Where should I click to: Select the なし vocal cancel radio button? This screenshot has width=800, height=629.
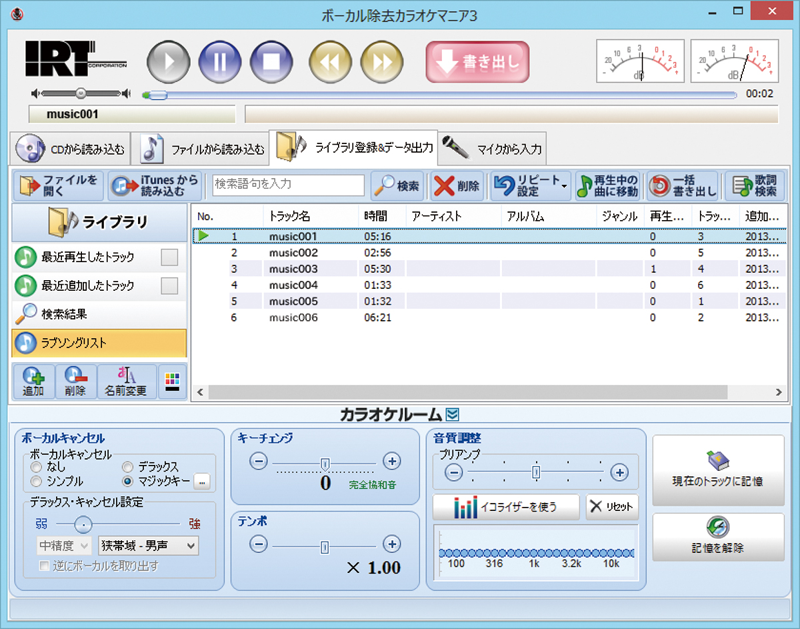tap(37, 467)
